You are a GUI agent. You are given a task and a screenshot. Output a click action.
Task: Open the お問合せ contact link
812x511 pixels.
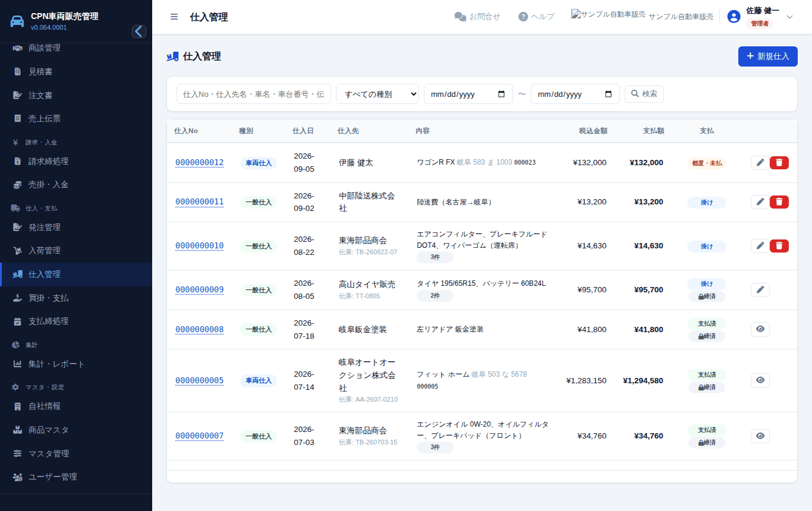point(477,17)
